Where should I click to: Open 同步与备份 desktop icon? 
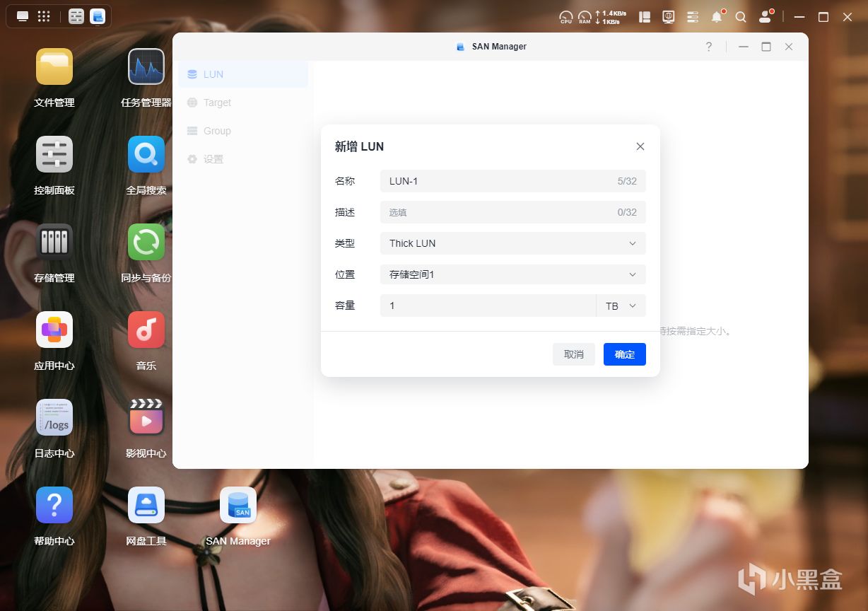coord(146,242)
